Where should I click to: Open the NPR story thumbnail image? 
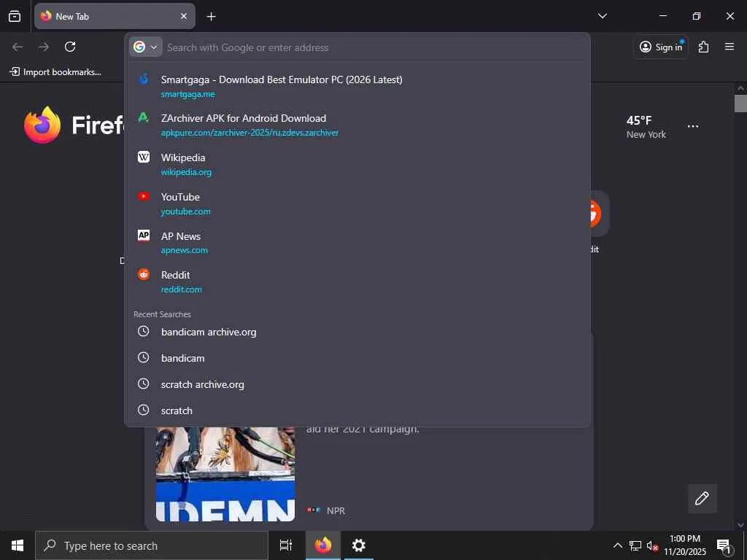click(x=225, y=474)
